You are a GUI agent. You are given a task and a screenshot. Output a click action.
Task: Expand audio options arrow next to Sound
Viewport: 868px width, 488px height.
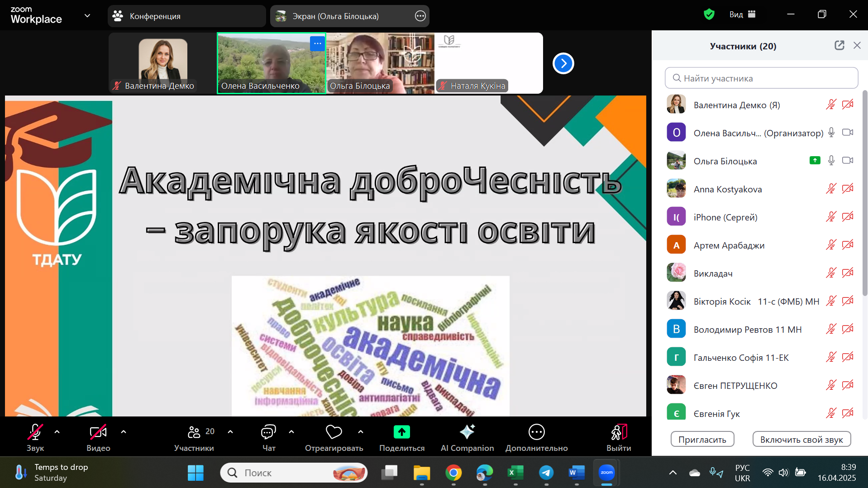click(57, 432)
